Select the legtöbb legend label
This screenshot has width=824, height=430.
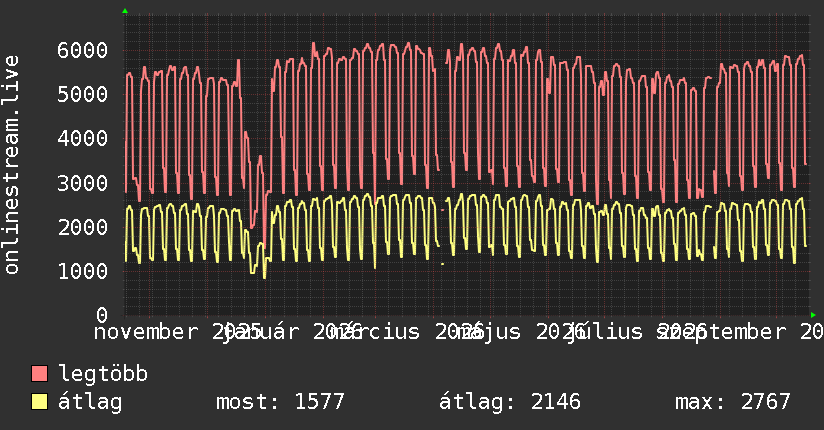[x=103, y=374]
